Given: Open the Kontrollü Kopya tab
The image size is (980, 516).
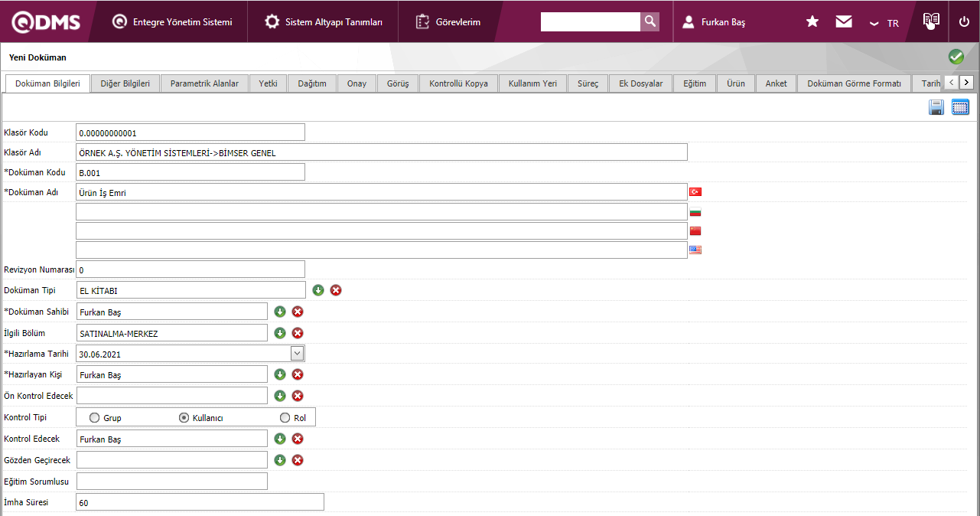Looking at the screenshot, I should 458,83.
